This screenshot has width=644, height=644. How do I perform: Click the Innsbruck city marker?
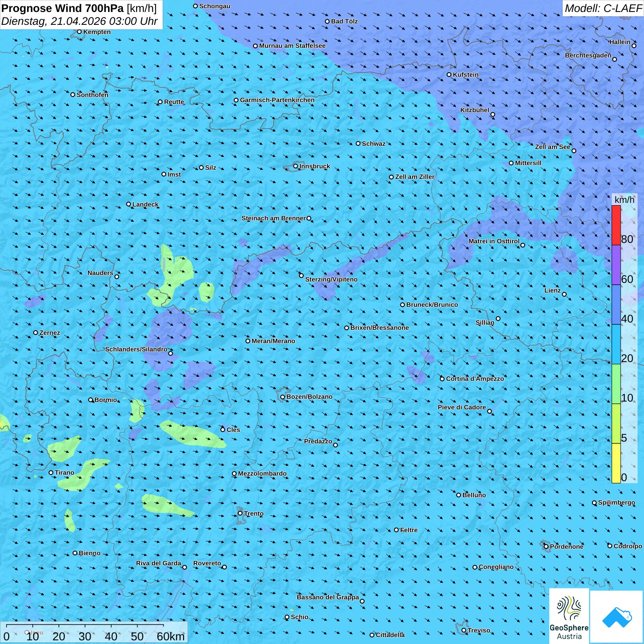point(296,166)
